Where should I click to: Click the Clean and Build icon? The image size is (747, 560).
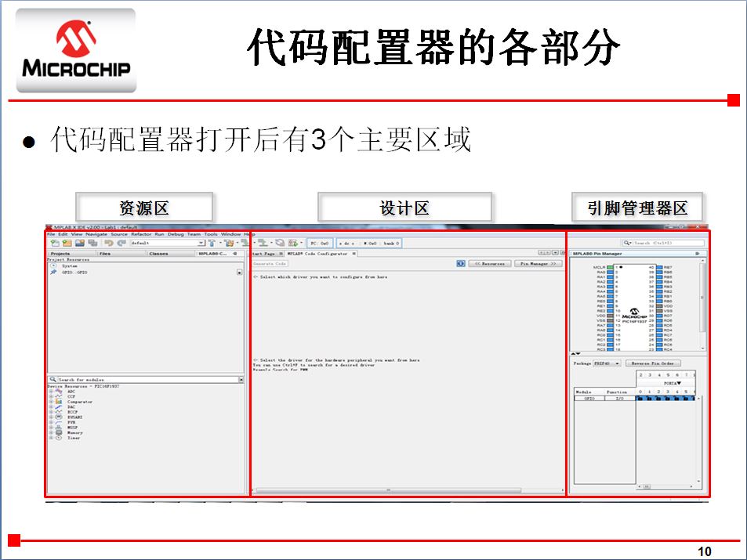pos(230,243)
